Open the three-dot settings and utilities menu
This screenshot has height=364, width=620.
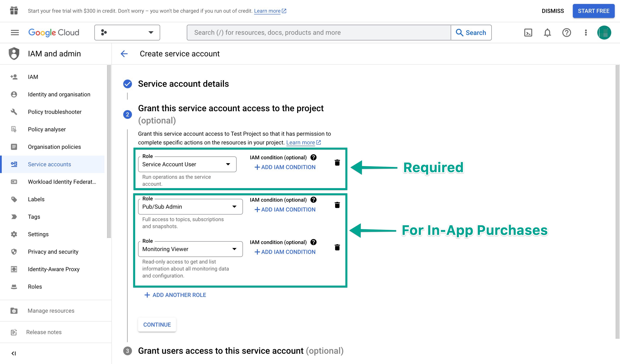(x=586, y=33)
